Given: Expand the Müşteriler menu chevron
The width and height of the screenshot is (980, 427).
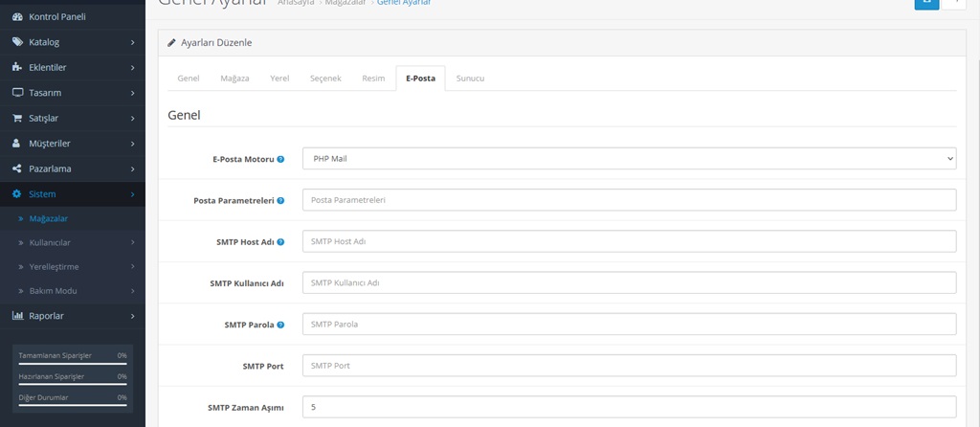Looking at the screenshot, I should [132, 144].
